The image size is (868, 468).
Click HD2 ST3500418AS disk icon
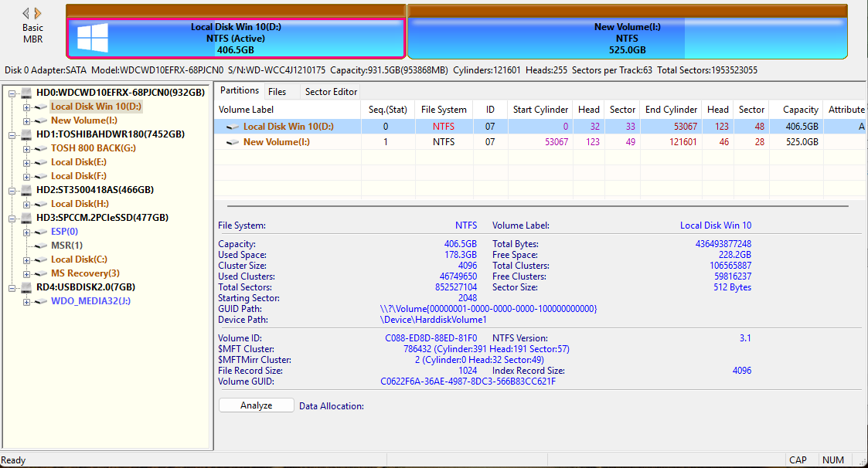click(26, 190)
